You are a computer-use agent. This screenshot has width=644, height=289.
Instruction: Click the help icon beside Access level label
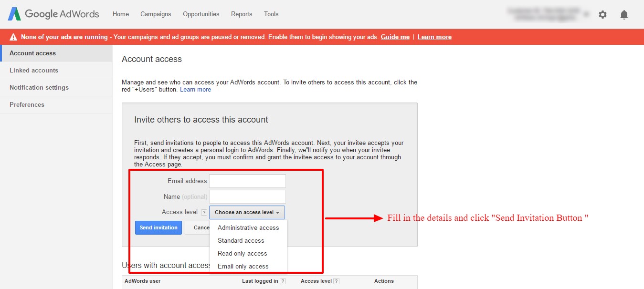(204, 212)
